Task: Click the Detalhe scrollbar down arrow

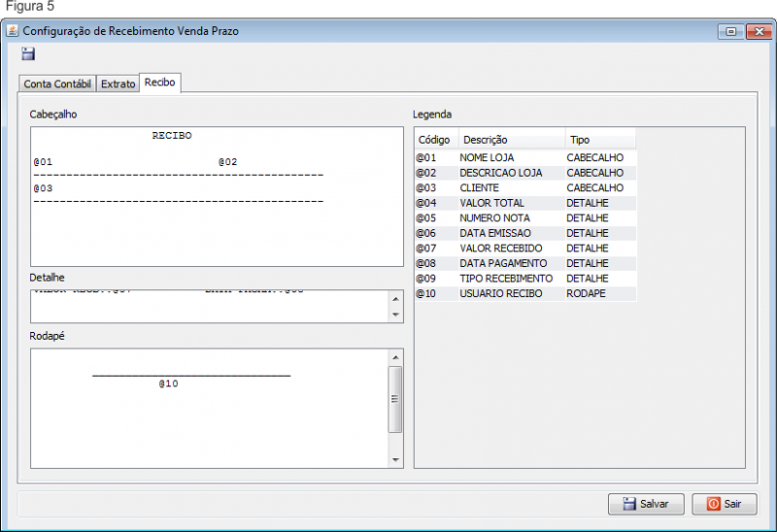Action: point(395,315)
